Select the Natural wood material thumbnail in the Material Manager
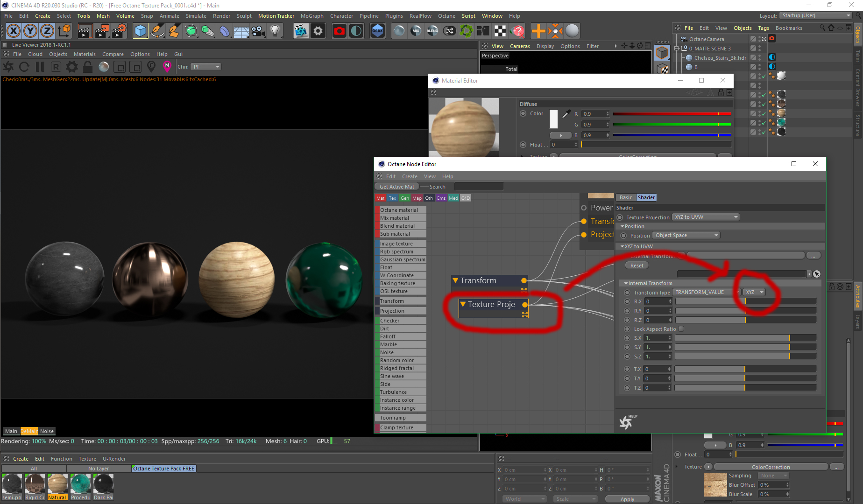Image resolution: width=863 pixels, height=504 pixels. tap(57, 484)
